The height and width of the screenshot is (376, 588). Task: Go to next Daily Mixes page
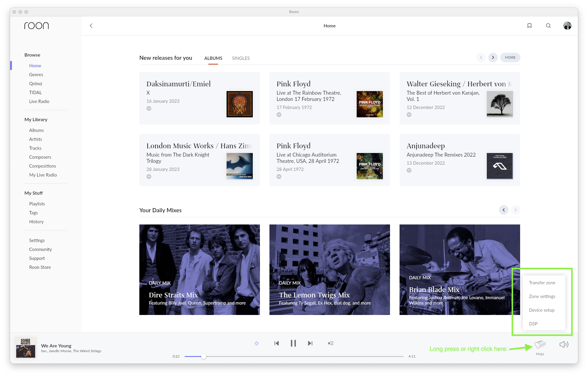[516, 210]
